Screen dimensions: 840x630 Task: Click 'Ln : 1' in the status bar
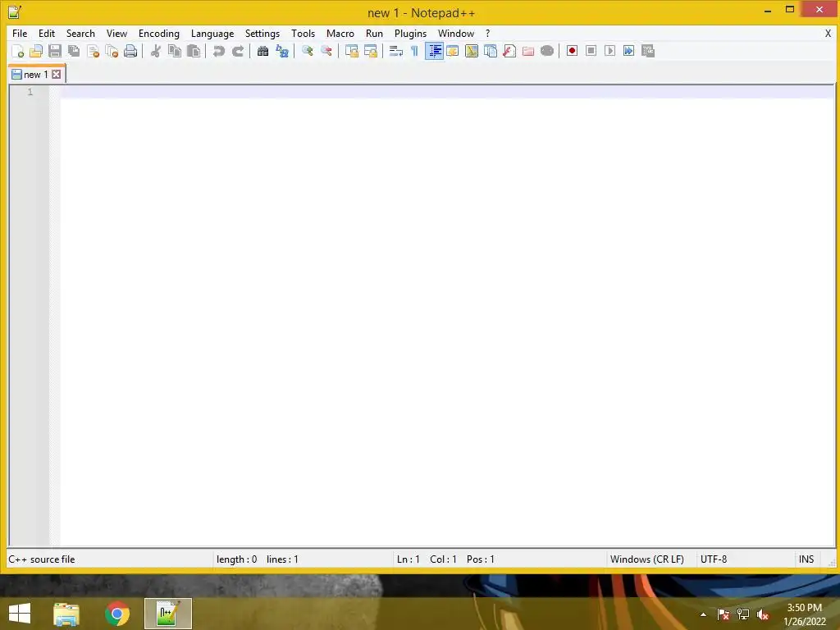pos(409,559)
